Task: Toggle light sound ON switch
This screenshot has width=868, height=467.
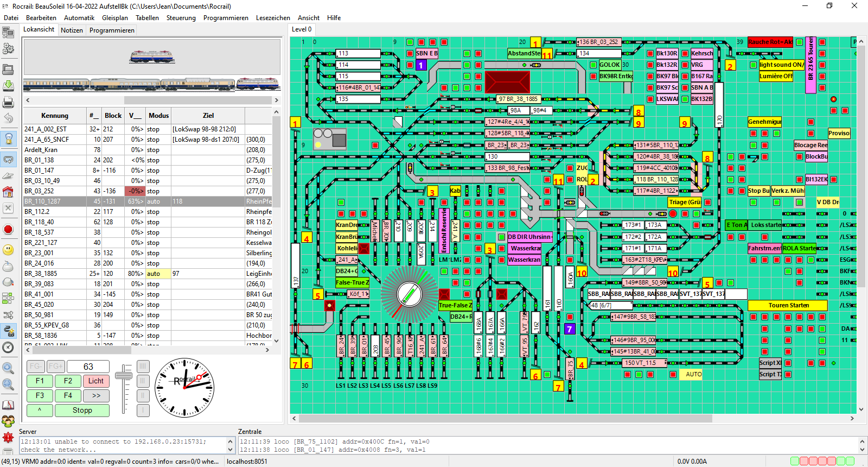Action: (x=781, y=65)
